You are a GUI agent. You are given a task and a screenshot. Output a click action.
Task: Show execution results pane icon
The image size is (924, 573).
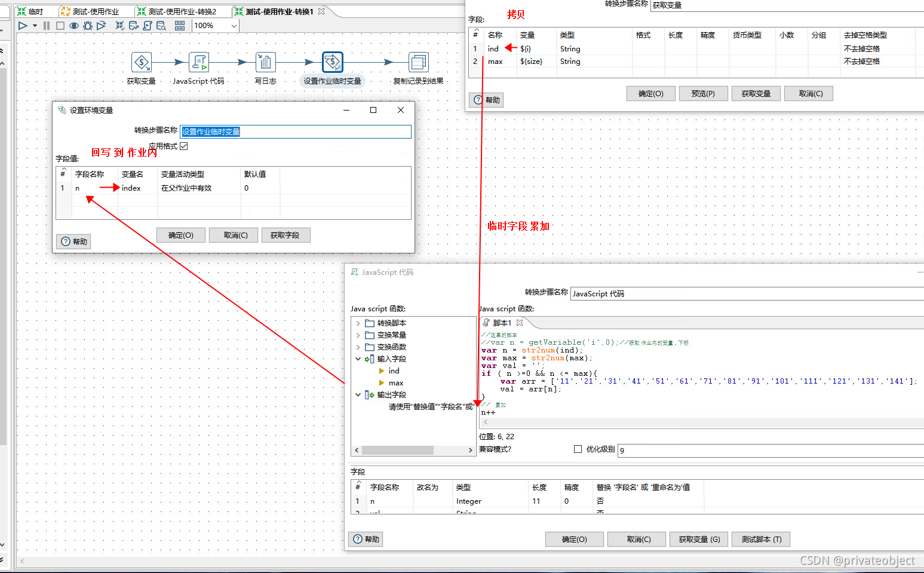pyautogui.click(x=180, y=26)
